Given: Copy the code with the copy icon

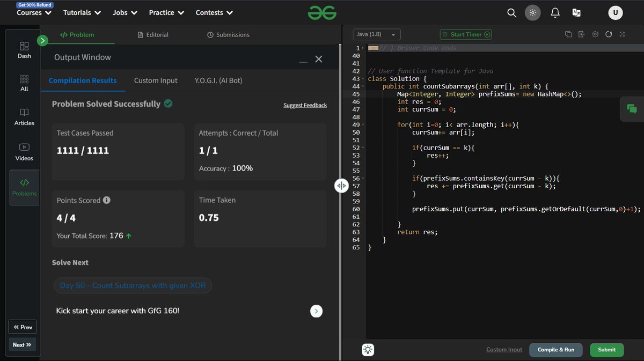Looking at the screenshot, I should (568, 34).
